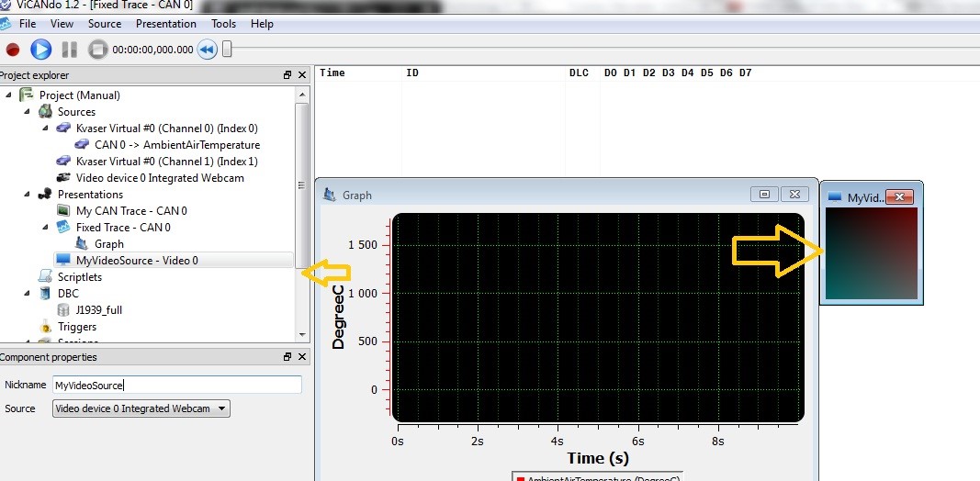Click the Time column header
This screenshot has height=481, width=980.
pyautogui.click(x=332, y=73)
